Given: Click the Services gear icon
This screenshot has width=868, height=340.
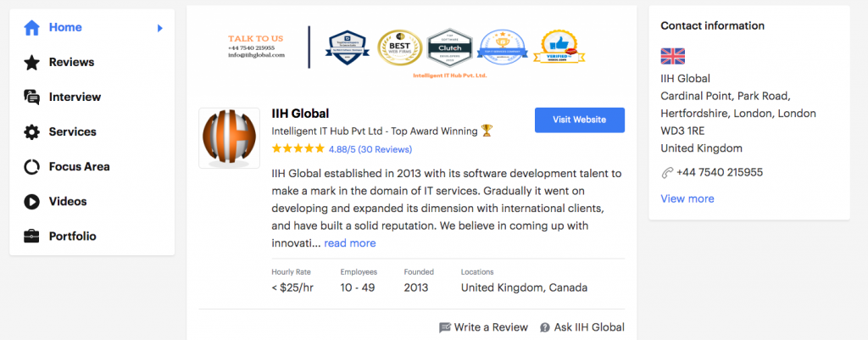Looking at the screenshot, I should [31, 132].
